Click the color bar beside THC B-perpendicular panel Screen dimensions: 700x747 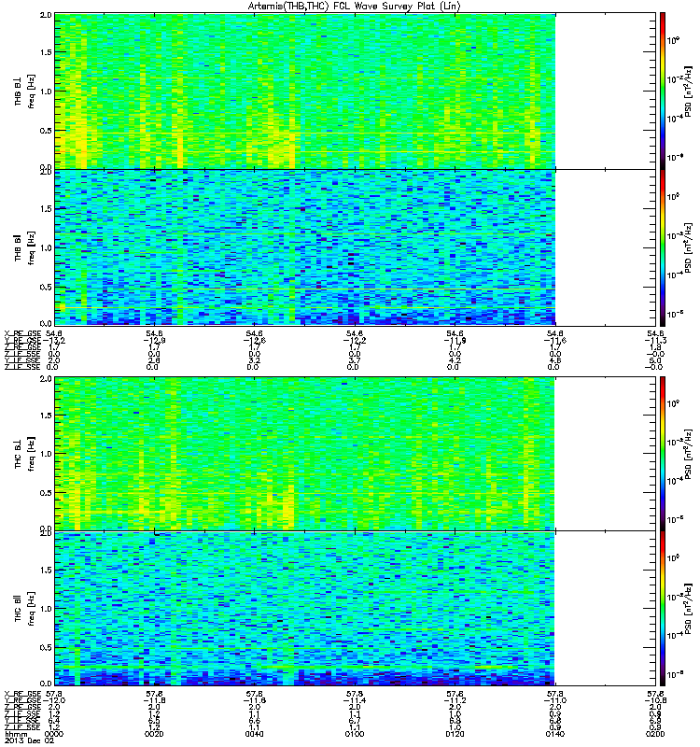tap(663, 454)
